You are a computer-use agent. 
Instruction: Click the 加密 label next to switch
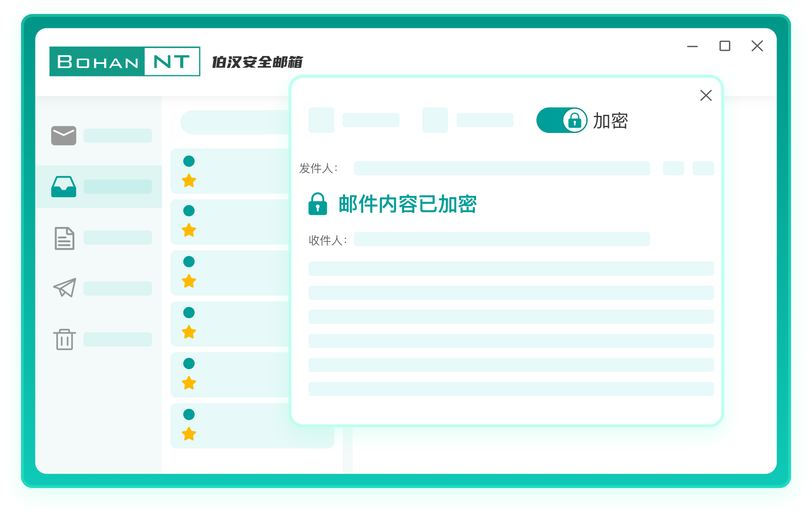610,121
